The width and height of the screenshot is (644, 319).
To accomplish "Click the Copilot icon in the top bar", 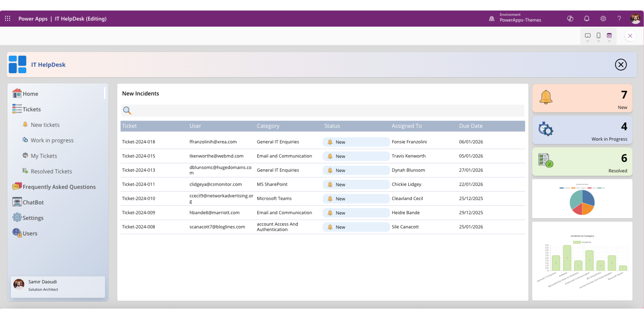I will point(570,18).
